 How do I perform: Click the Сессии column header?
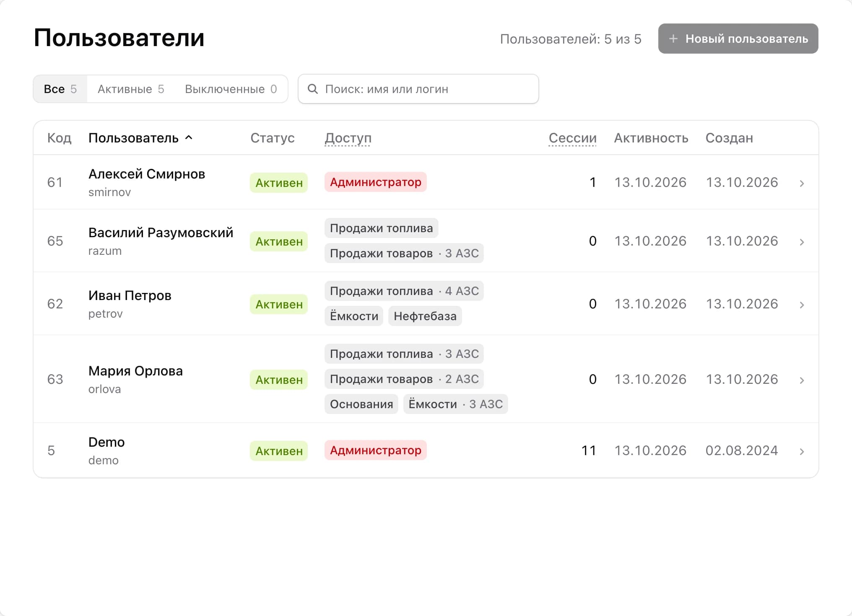point(572,138)
